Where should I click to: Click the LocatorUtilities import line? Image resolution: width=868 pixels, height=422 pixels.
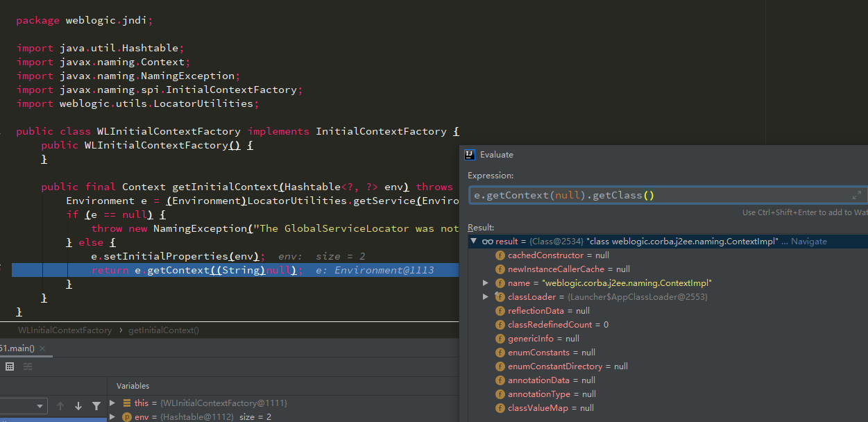pos(137,103)
